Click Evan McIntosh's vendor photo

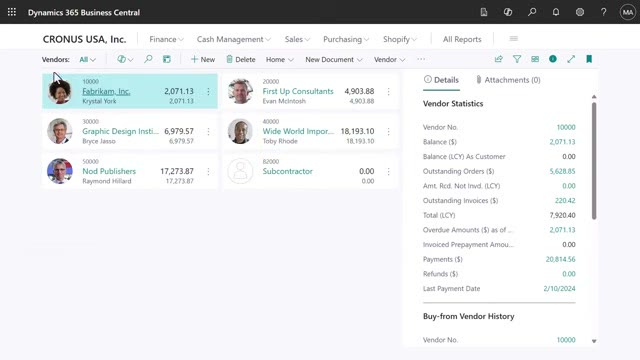240,91
